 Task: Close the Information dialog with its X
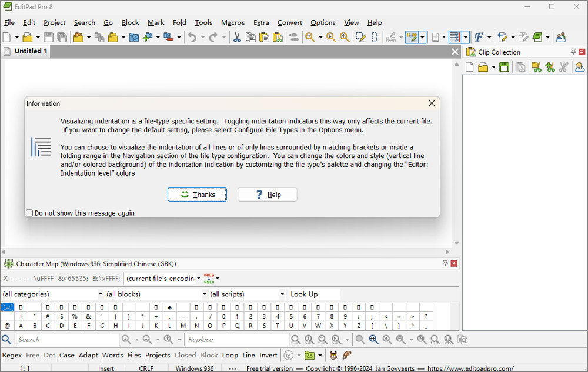(x=432, y=103)
